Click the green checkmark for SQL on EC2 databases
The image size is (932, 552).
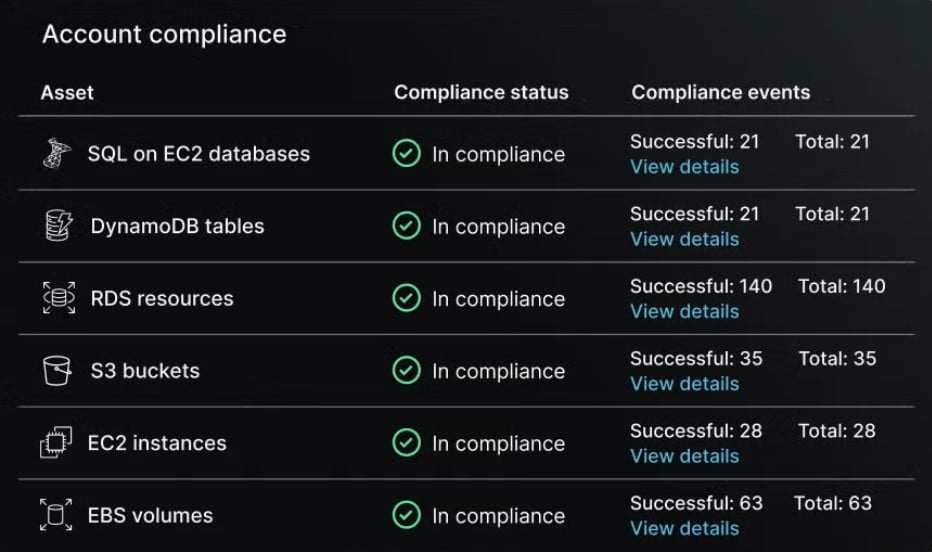click(407, 153)
